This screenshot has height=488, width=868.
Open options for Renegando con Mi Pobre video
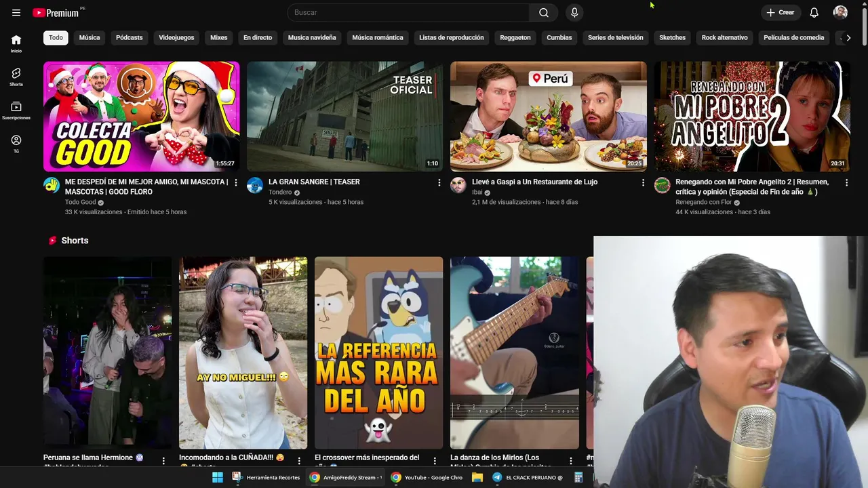(x=846, y=182)
